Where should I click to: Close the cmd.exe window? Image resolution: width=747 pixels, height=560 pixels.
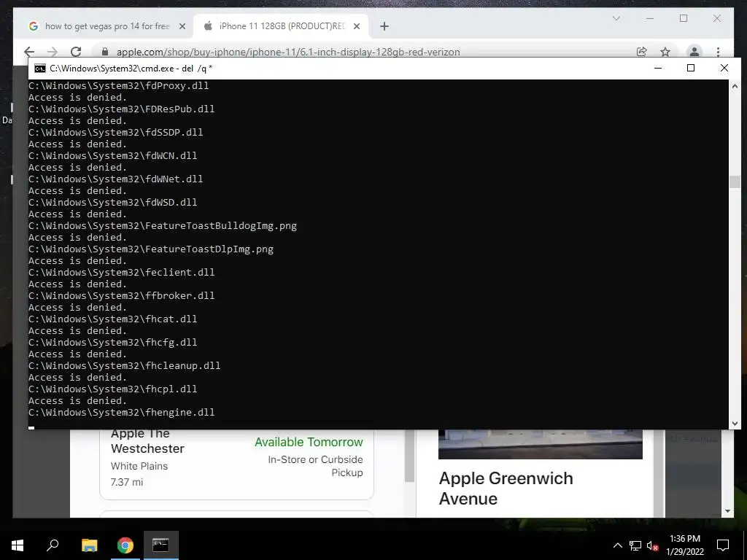pos(724,68)
